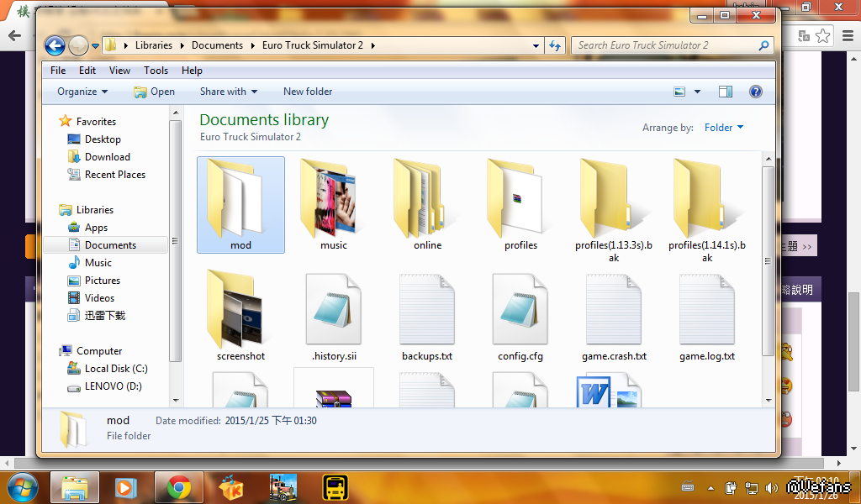Image resolution: width=861 pixels, height=504 pixels.
Task: Open the Arrange by Folder dropdown
Action: [724, 128]
